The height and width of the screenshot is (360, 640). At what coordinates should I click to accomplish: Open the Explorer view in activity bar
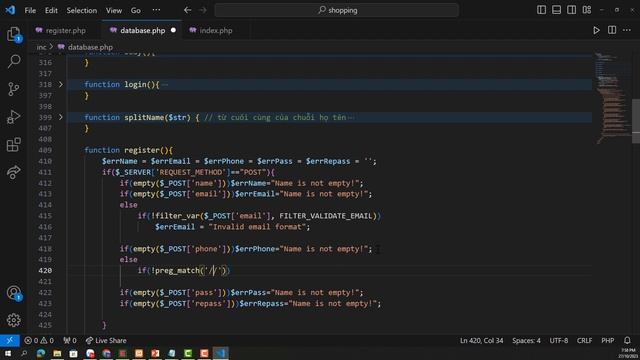point(13,34)
